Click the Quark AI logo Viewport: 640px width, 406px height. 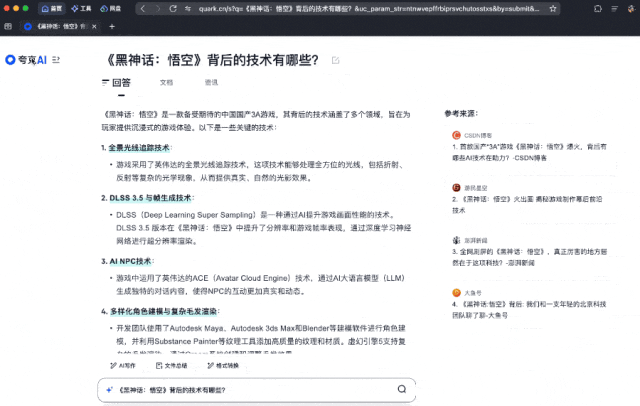27,60
